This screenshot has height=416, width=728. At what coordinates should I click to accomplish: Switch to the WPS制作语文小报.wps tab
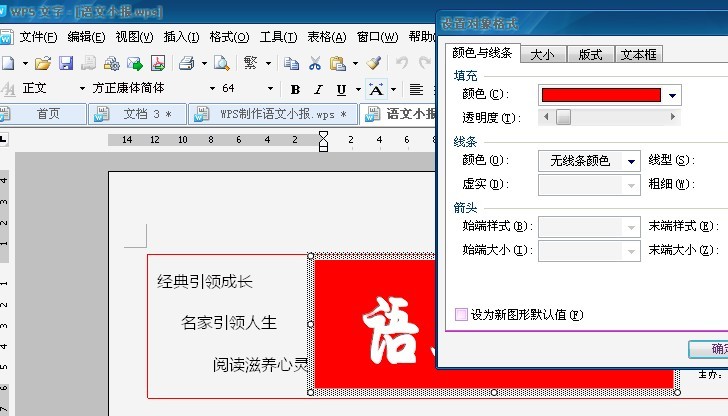[273, 114]
